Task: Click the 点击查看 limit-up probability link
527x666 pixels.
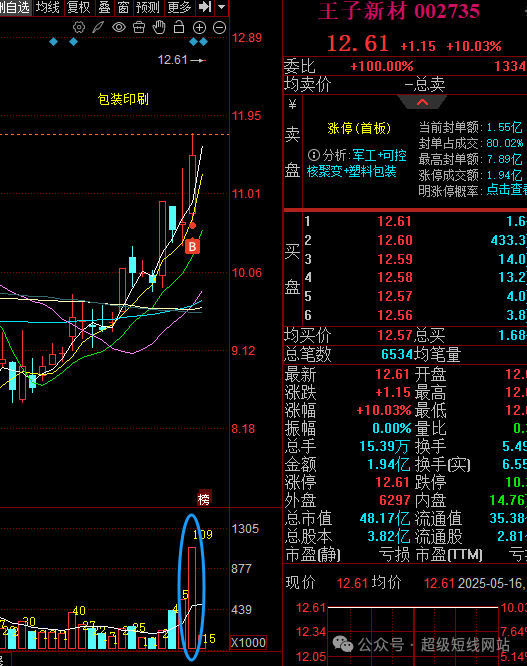Action: tap(507, 190)
